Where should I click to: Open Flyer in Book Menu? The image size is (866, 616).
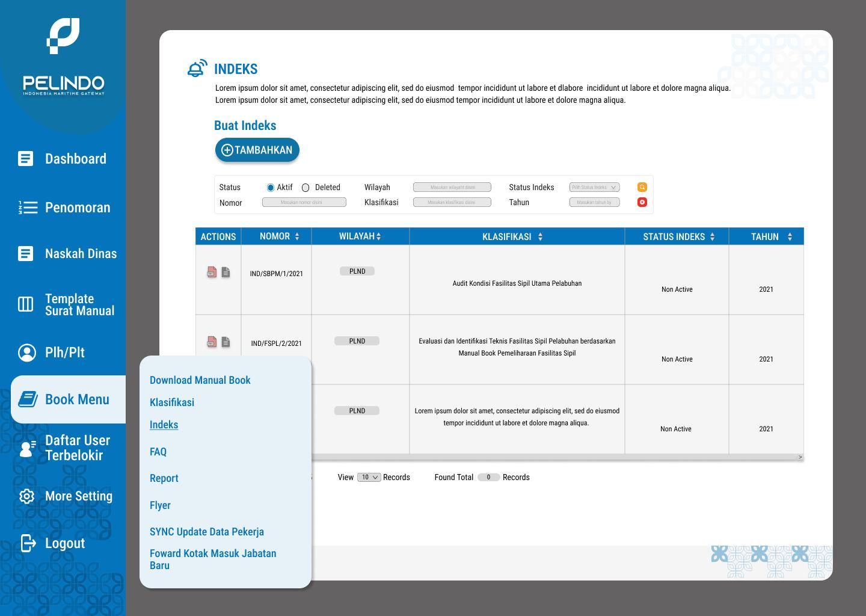(x=160, y=505)
